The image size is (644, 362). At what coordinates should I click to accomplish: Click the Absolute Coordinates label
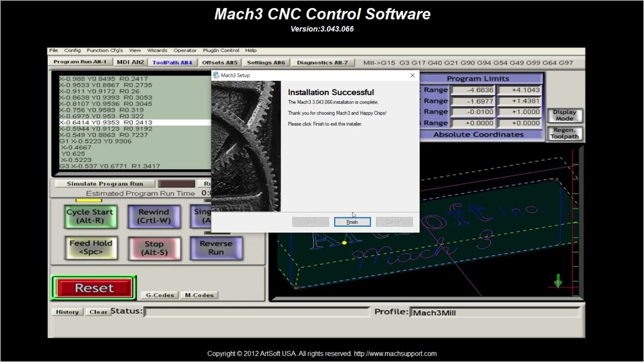point(478,135)
